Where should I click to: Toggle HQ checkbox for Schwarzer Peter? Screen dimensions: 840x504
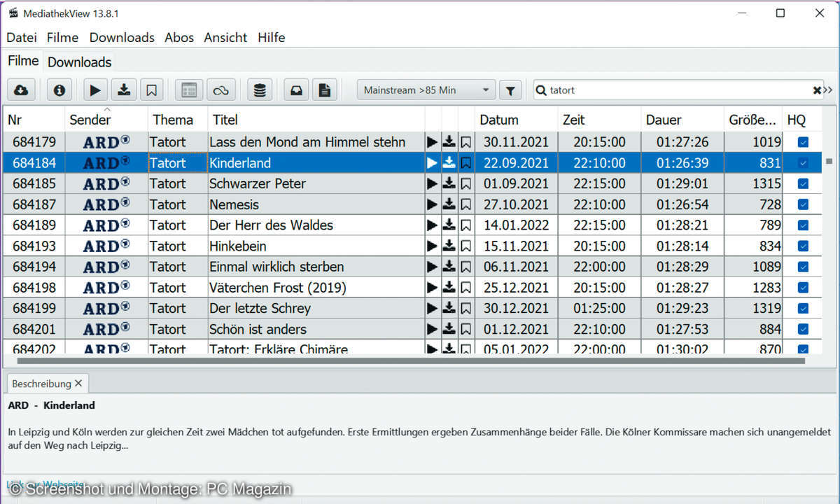[803, 183]
